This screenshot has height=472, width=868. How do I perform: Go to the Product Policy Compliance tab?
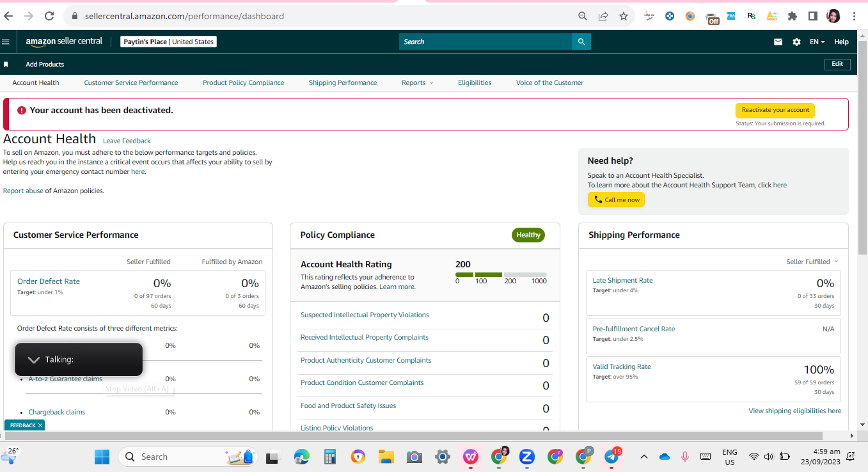(244, 83)
